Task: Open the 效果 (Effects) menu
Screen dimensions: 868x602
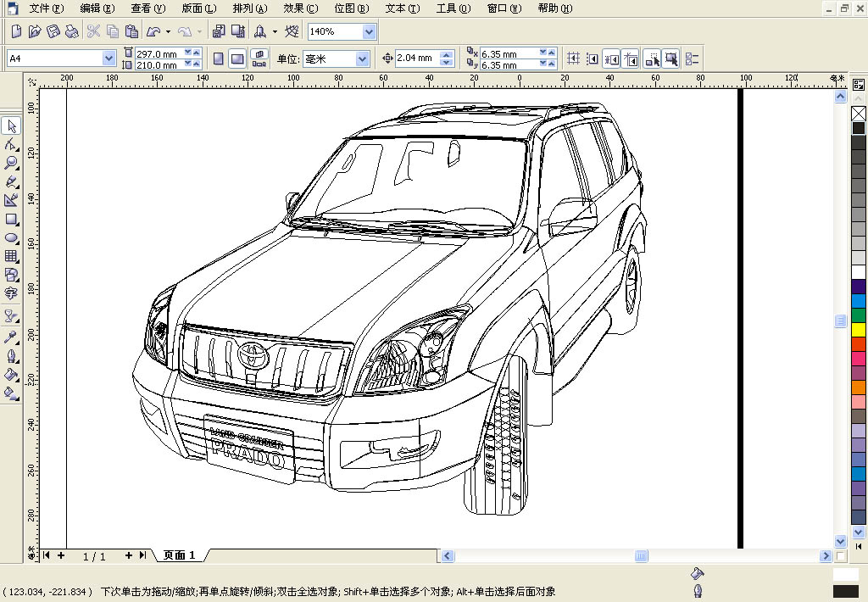Action: pyautogui.click(x=300, y=8)
